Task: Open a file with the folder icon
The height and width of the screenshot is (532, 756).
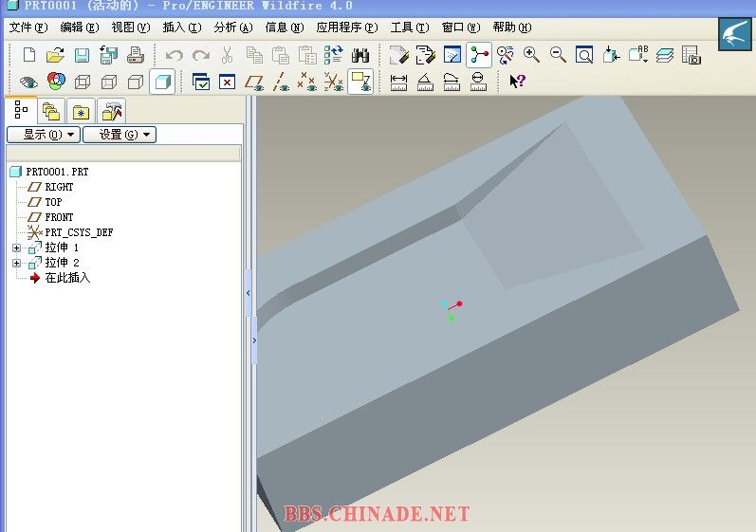Action: [x=55, y=55]
